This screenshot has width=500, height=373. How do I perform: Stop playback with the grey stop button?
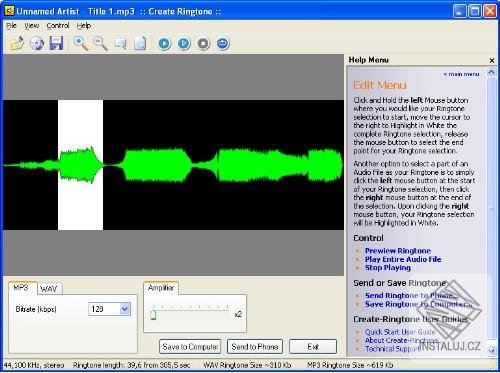click(x=203, y=44)
